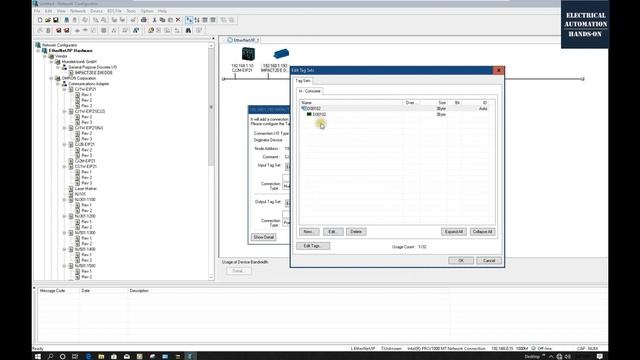Collapse the Murrelektronik GmbH node
The height and width of the screenshot is (360, 640).
coord(51,62)
